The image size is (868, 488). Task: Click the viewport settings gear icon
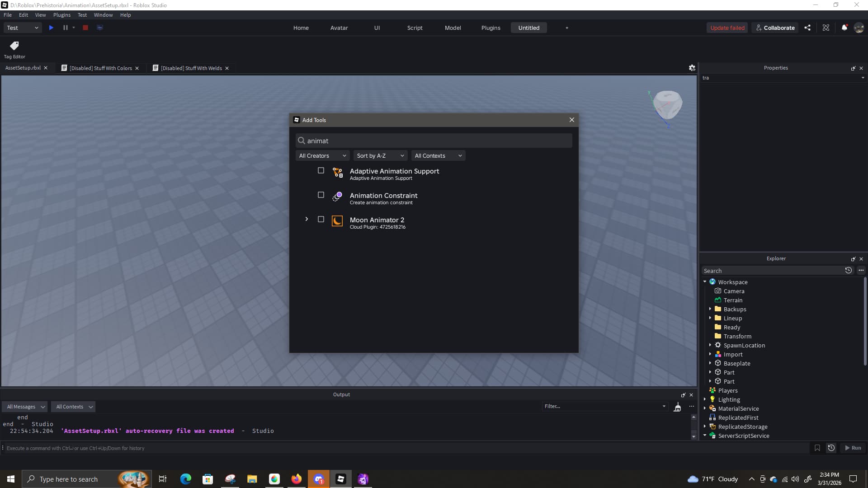click(692, 68)
